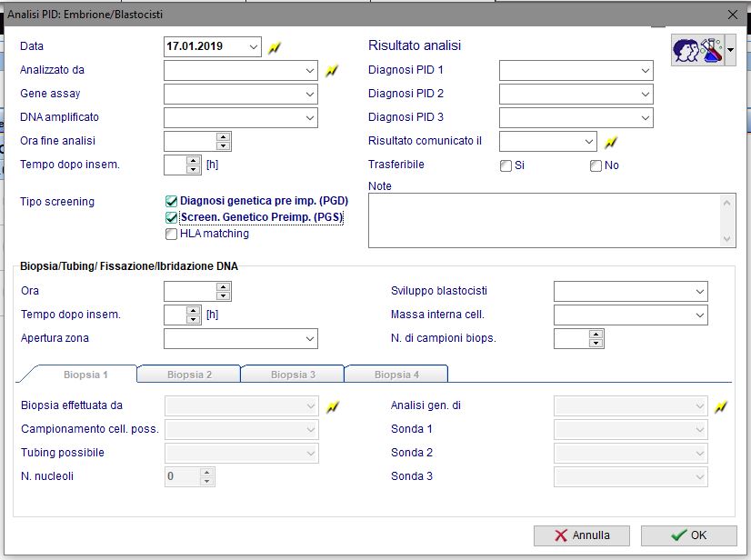Close the Analisi PID dialog
751x560 pixels.
click(732, 15)
